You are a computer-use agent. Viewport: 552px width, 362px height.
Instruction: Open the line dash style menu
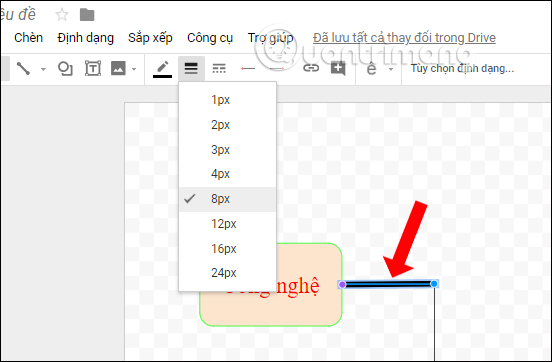click(219, 68)
